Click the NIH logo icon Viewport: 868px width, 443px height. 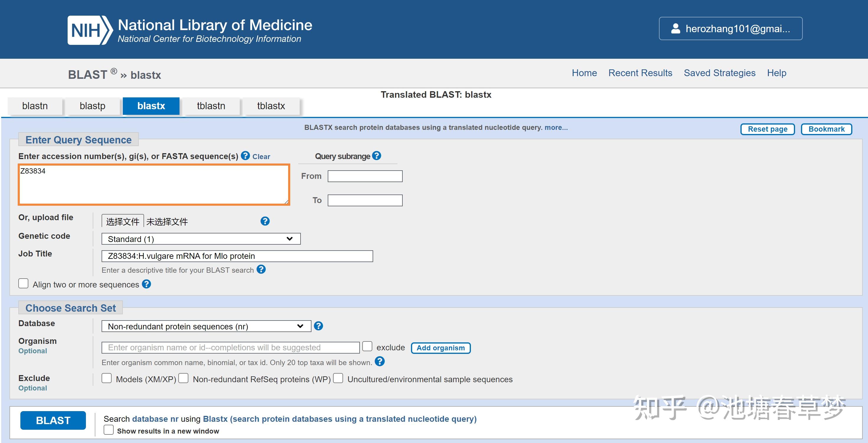[90, 30]
